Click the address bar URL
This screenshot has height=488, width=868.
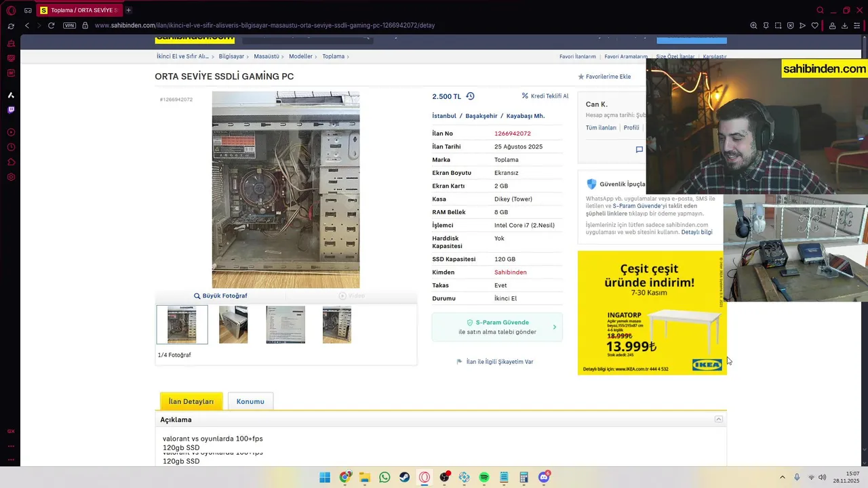pos(264,26)
